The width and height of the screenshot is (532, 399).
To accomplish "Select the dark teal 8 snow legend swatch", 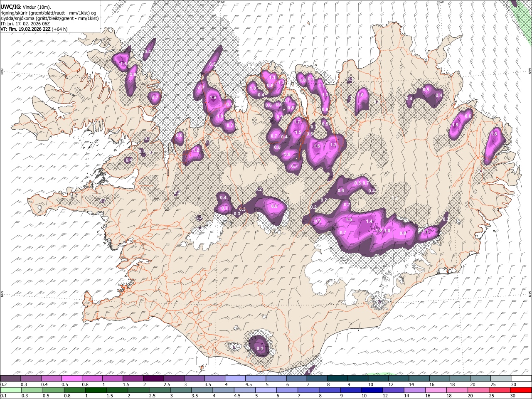I will point(337,379).
